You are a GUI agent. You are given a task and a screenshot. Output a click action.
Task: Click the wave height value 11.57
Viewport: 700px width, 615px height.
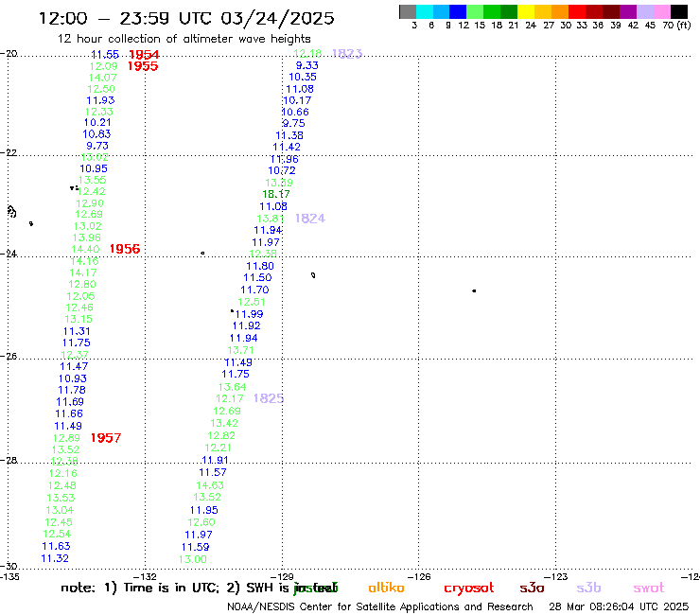213,472
